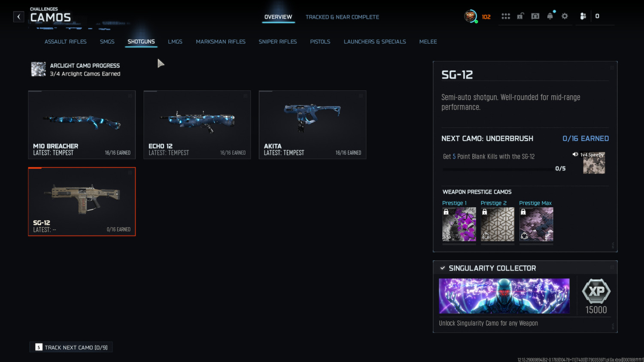Select the locked Prestige Max camo

(x=536, y=224)
